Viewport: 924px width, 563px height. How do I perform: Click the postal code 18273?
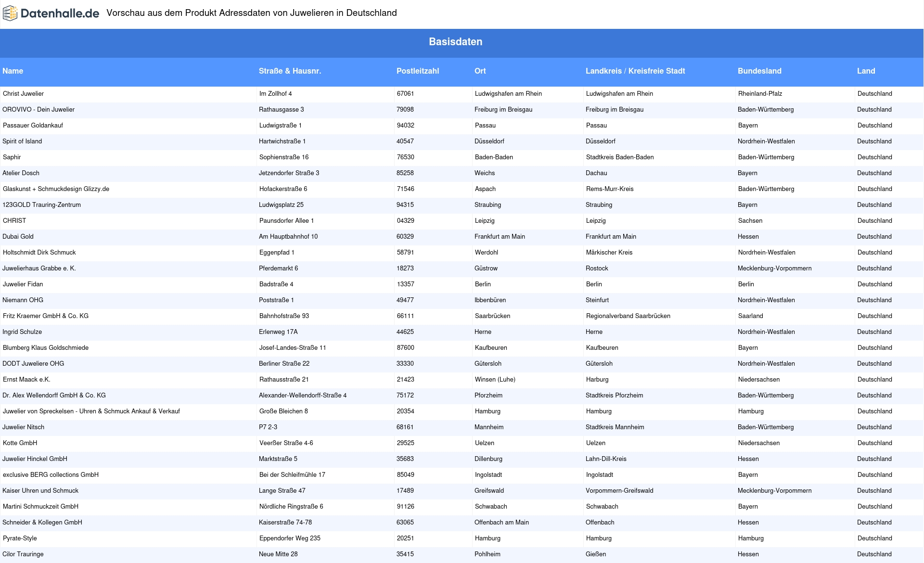point(405,269)
